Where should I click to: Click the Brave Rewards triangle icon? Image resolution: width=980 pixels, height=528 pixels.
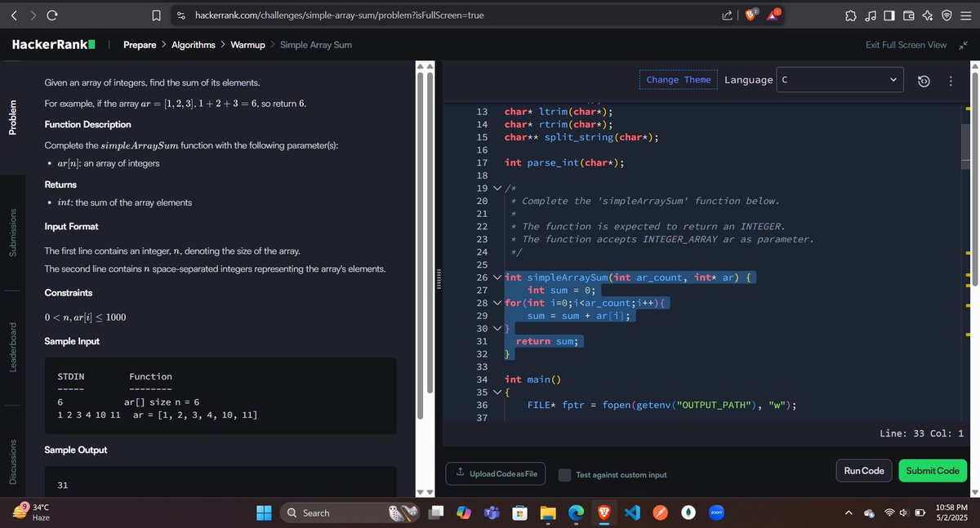point(774,15)
